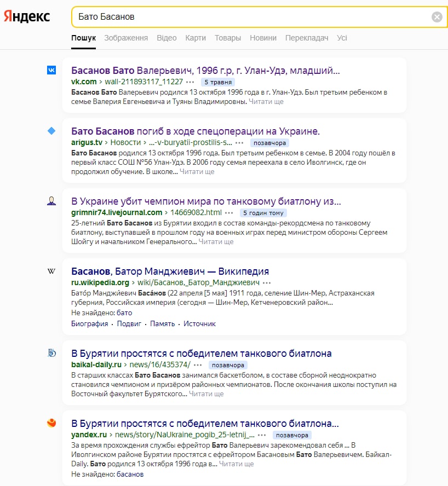Go to the Карти tab
448x486 pixels.
coord(196,38)
